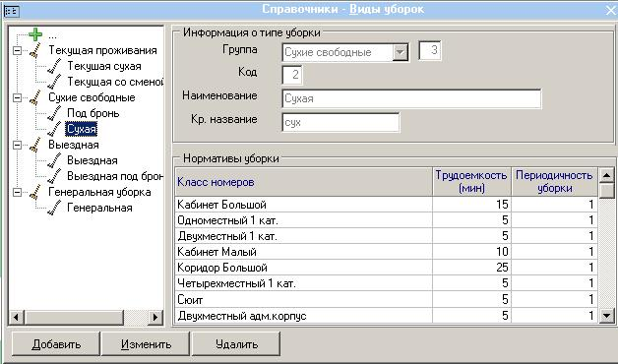This screenshot has height=364, width=618.
Task: Click the Класс номеров column header
Action: [x=304, y=182]
